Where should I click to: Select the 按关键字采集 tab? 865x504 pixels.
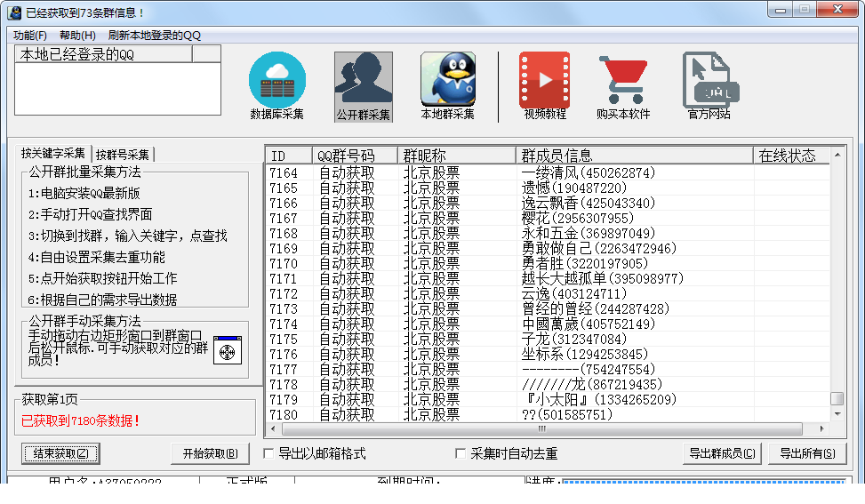coord(54,153)
